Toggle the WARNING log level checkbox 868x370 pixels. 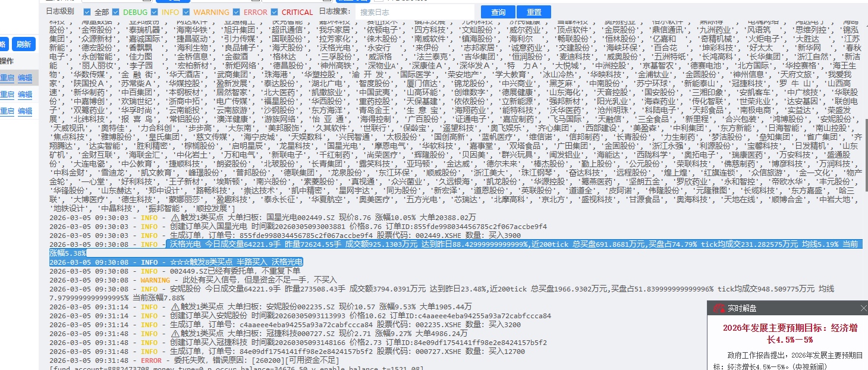pyautogui.click(x=186, y=12)
